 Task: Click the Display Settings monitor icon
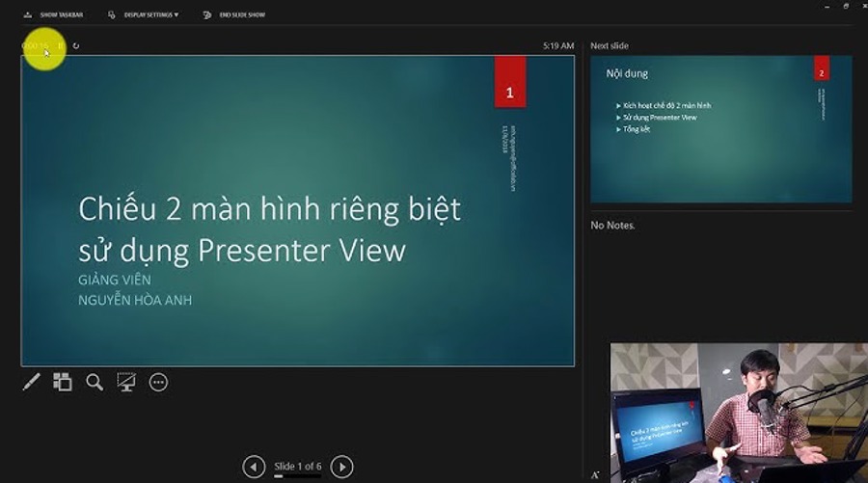pos(112,14)
